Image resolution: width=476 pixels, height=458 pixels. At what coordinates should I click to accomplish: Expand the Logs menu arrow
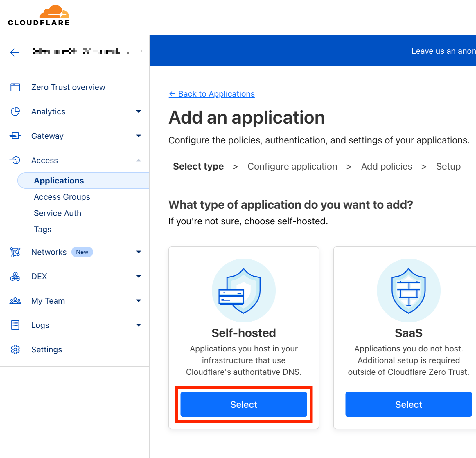(139, 325)
